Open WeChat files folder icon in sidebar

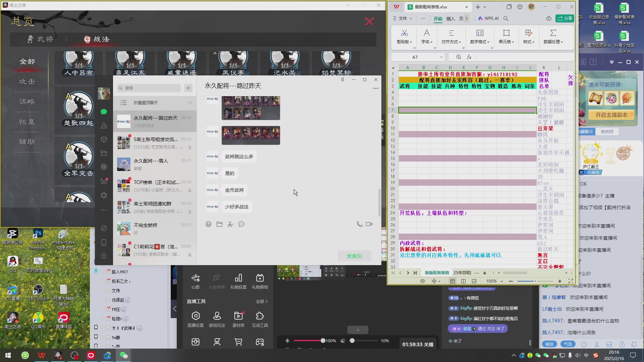(104, 153)
